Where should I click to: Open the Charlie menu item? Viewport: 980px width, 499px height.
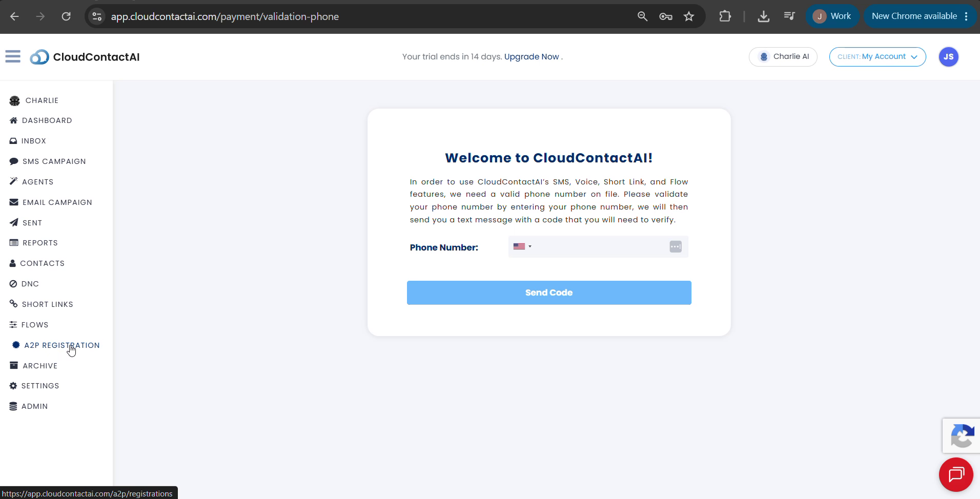[42, 100]
